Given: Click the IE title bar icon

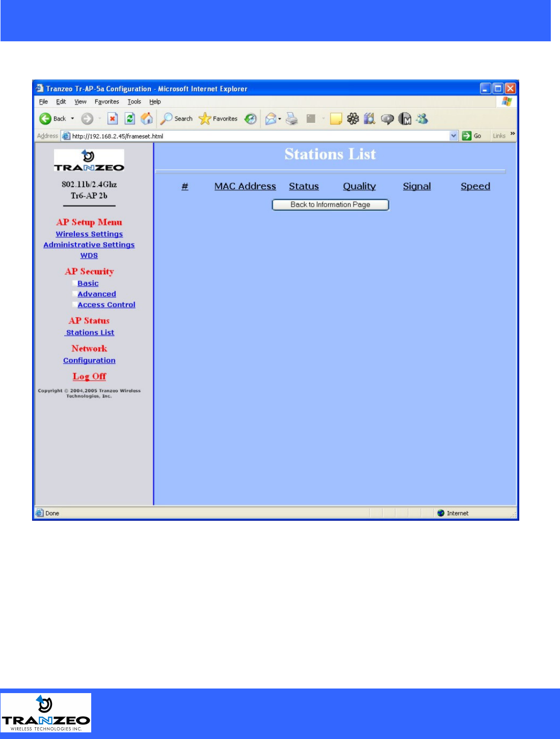Looking at the screenshot, I should coord(40,88).
